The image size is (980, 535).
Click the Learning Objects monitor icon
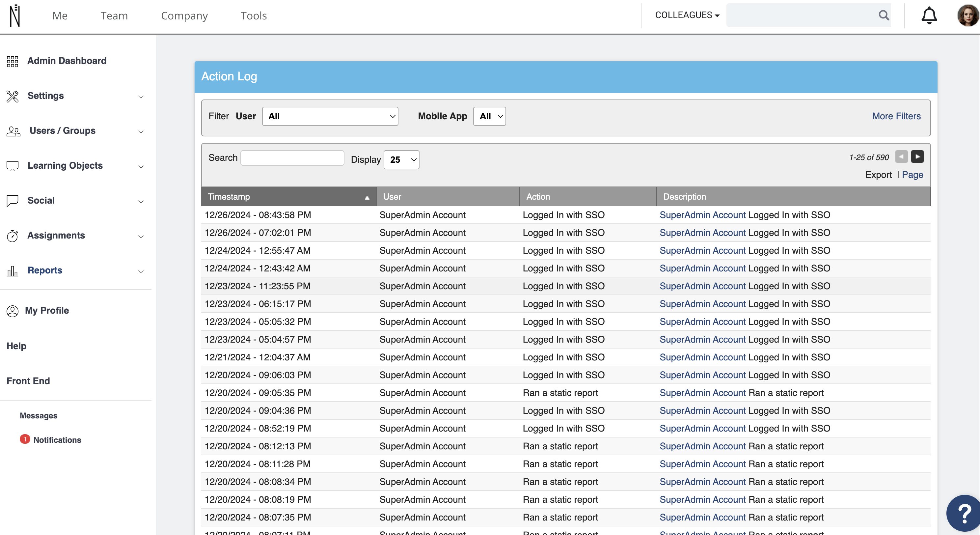(13, 166)
